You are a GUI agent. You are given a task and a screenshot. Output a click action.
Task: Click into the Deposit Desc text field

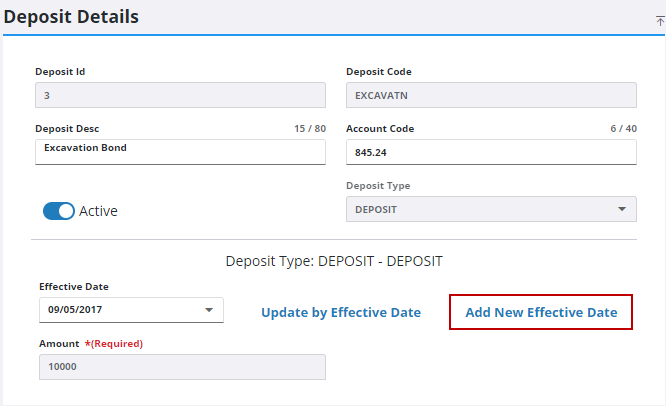(180, 150)
